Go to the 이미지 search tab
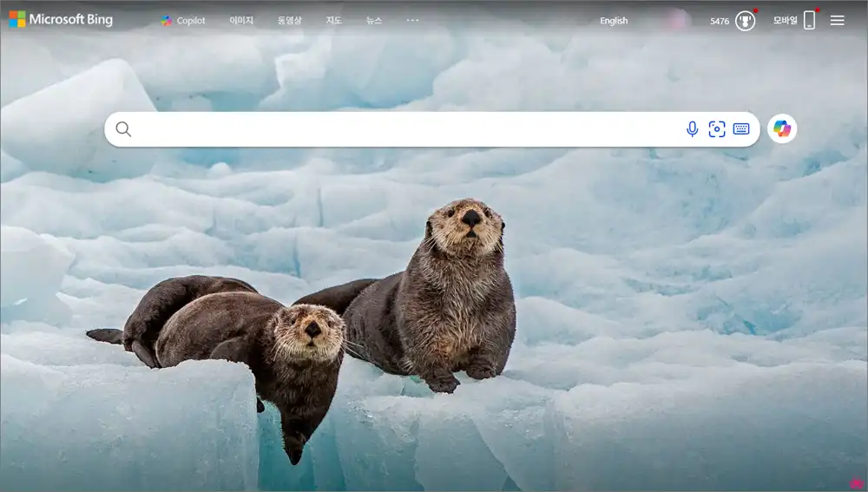This screenshot has height=492, width=868. pos(241,21)
